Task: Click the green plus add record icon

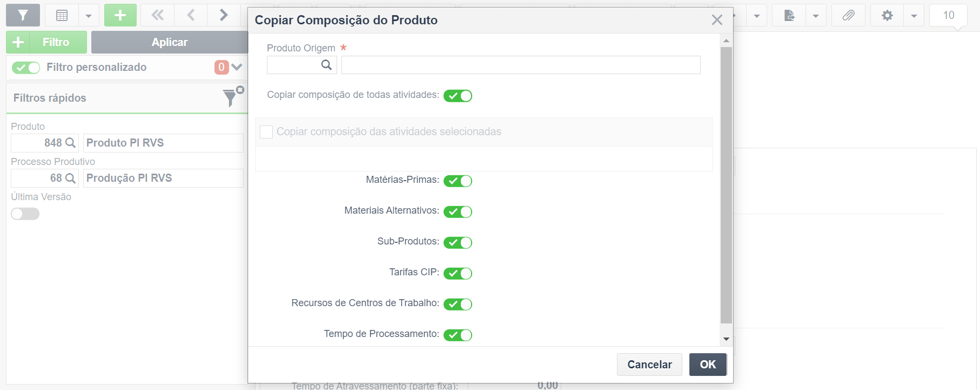Action: click(120, 15)
